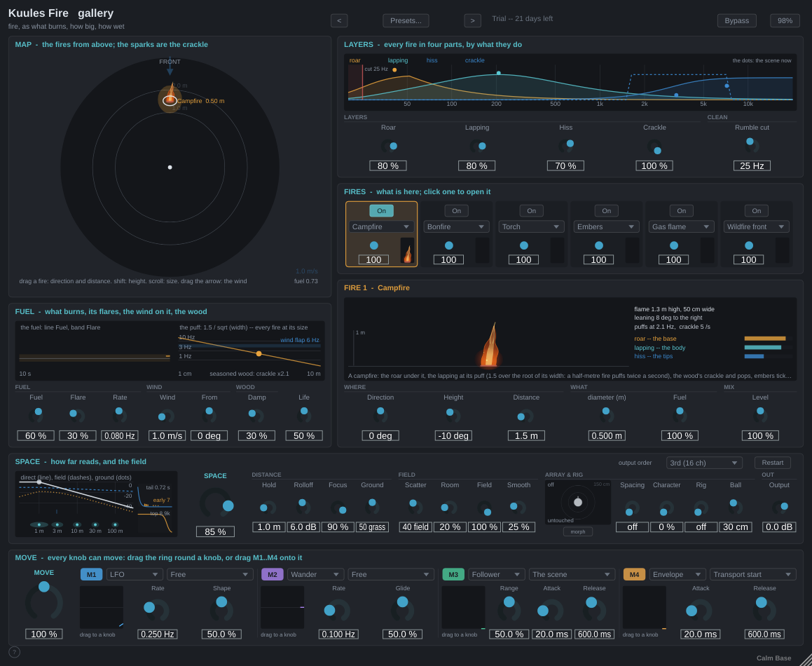Click the Restart button
812x666 pixels.
coord(773,463)
